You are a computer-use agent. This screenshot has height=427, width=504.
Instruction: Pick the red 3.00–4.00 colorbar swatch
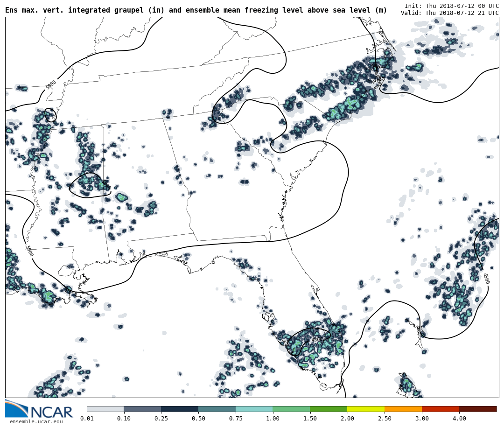pyautogui.click(x=440, y=409)
